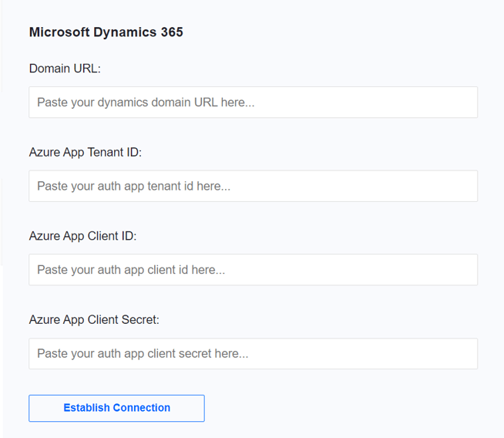504x438 pixels.
Task: Click the 'Azure App Tenant ID:' label
Action: (86, 152)
